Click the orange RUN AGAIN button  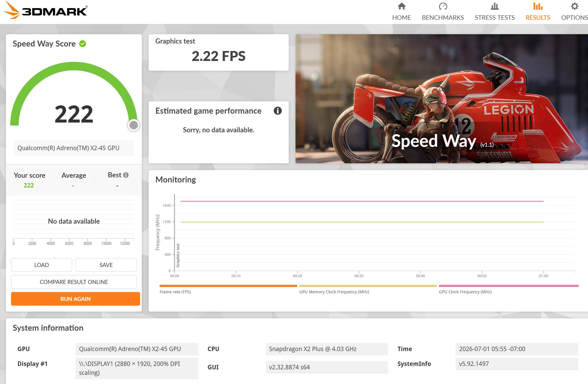click(x=76, y=299)
